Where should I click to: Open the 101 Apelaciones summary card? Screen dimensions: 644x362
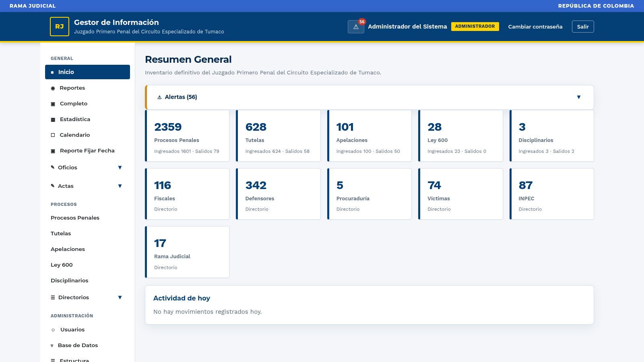369,136
